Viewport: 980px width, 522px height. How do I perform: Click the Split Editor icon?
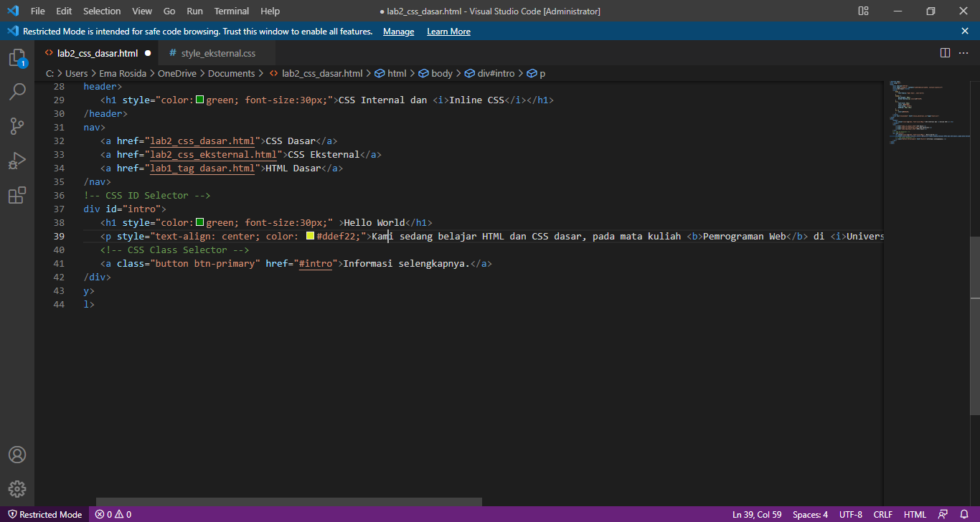point(944,52)
